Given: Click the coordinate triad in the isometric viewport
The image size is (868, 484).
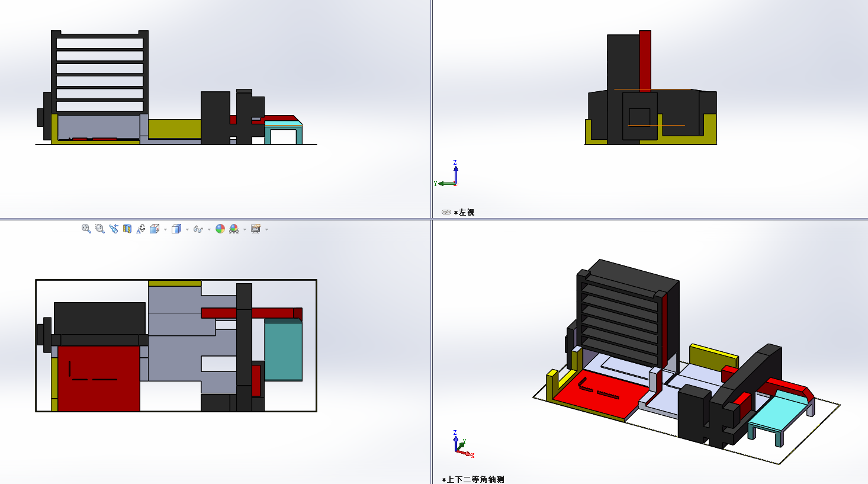Looking at the screenshot, I should [x=463, y=444].
